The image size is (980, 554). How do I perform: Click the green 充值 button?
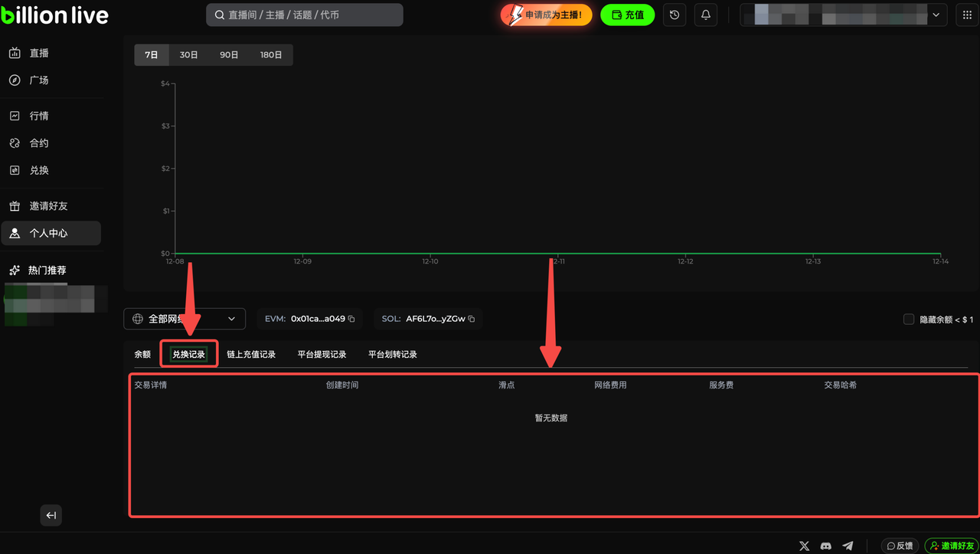click(627, 15)
